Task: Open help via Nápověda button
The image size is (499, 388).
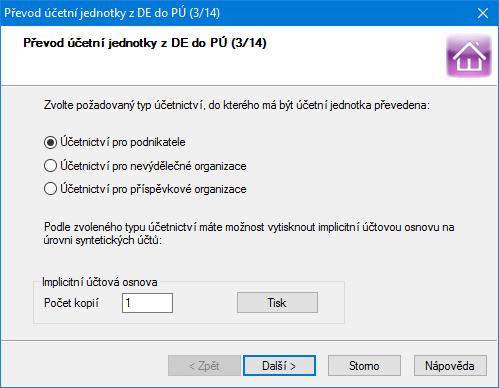Action: [x=450, y=366]
